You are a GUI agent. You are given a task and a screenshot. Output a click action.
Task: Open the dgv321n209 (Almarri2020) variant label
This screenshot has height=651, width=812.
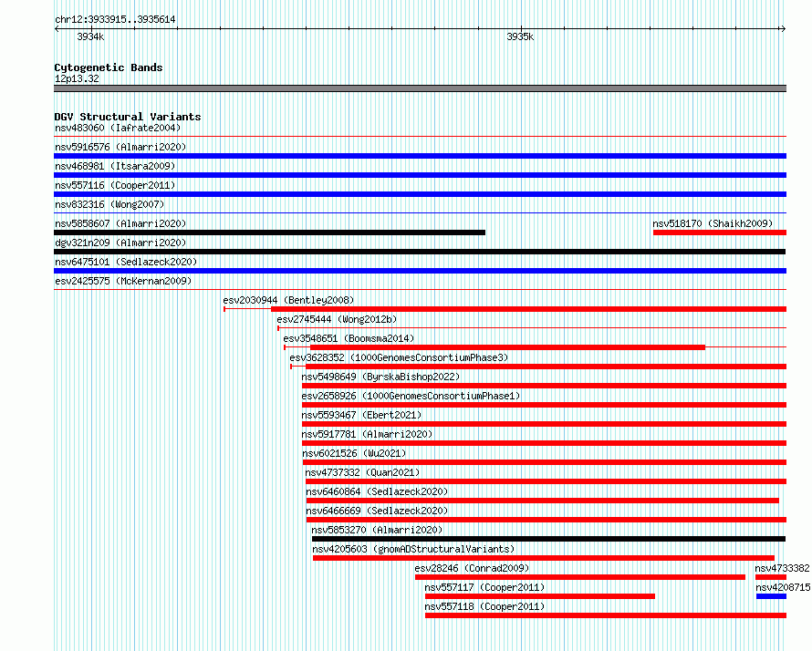(120, 243)
